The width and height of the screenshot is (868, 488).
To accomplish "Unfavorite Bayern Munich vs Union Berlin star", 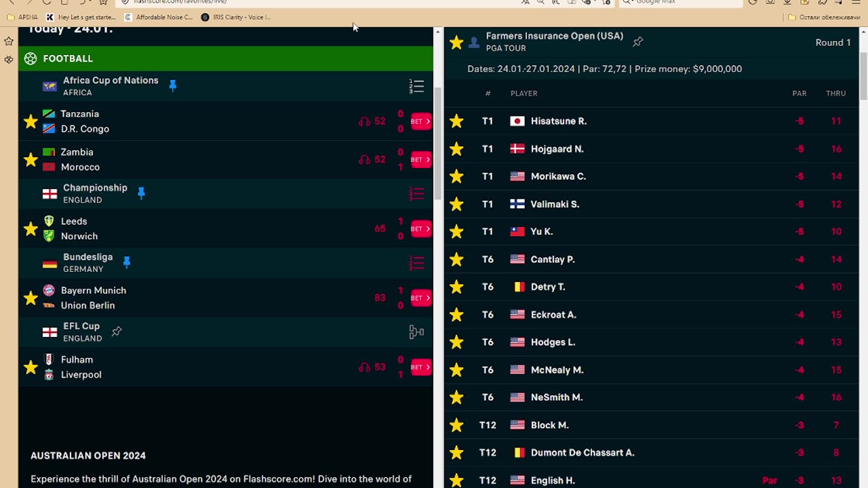I will point(31,298).
